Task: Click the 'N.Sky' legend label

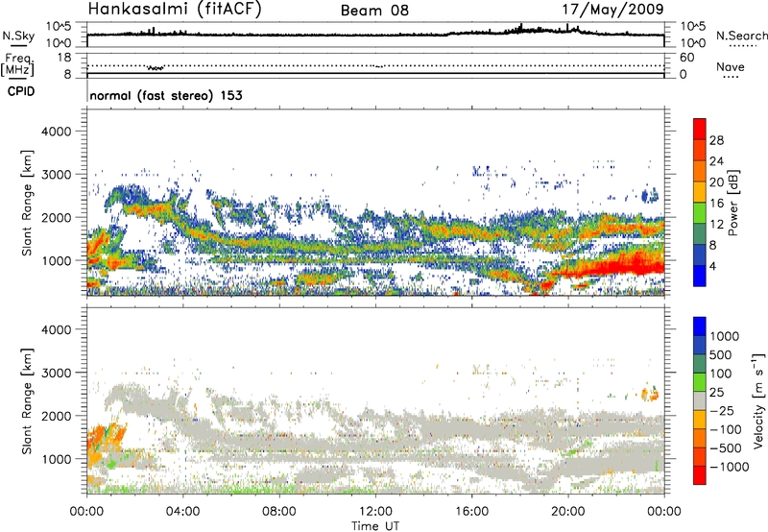Action: pos(18,36)
